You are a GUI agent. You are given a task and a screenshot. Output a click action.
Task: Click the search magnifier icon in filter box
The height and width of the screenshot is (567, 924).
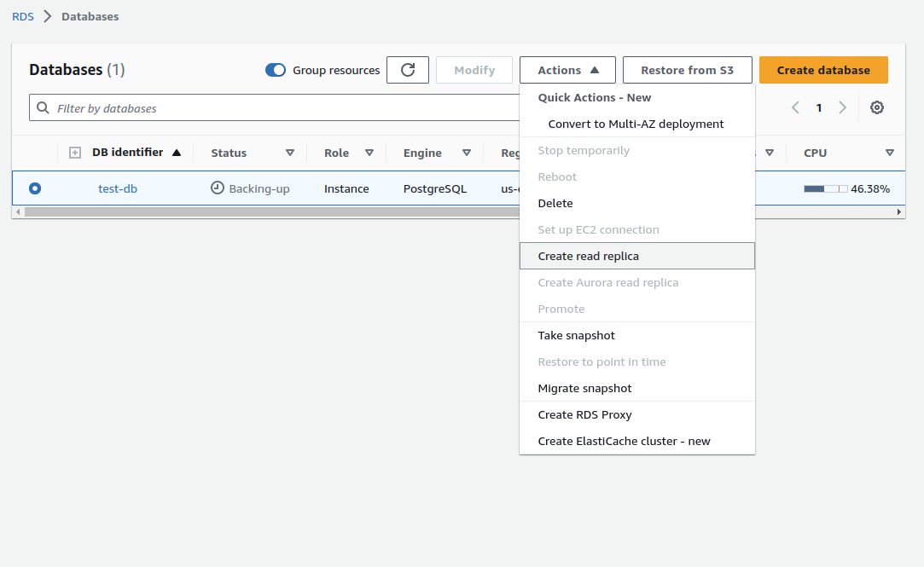43,107
